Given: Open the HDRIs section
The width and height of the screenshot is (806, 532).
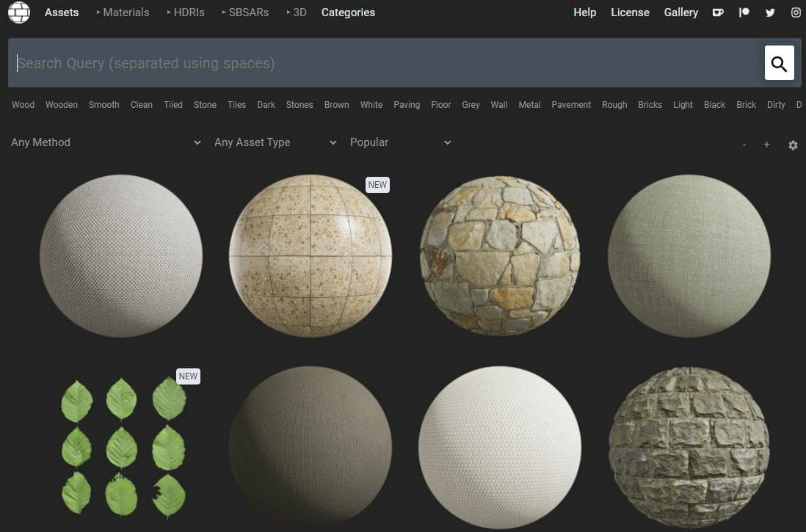Looking at the screenshot, I should tap(189, 12).
